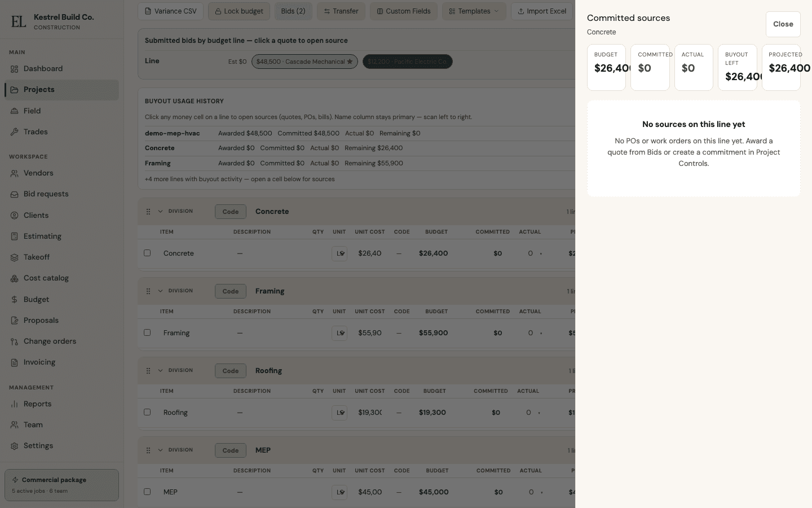Open Change orders icon
This screenshot has height=508, width=812.
coord(15,341)
